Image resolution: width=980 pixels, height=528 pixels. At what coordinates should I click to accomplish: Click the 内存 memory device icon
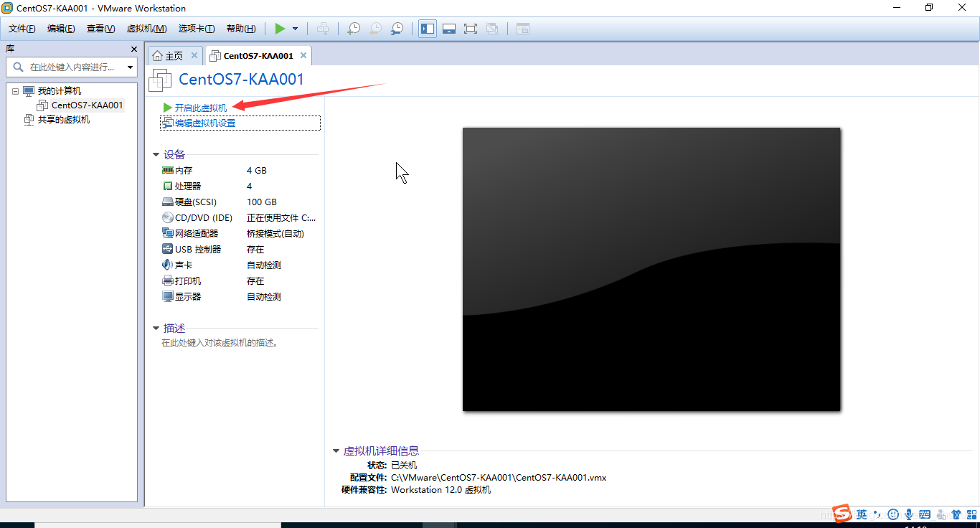coord(168,171)
